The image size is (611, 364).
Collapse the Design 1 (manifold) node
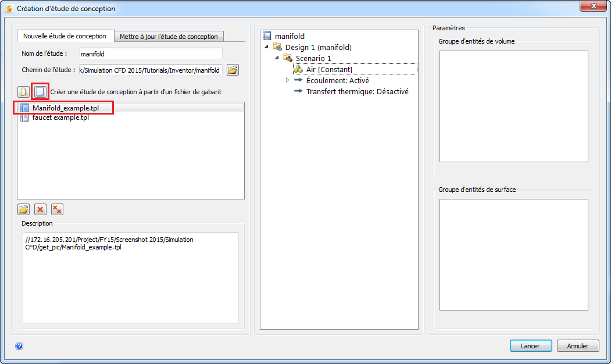pyautogui.click(x=266, y=47)
